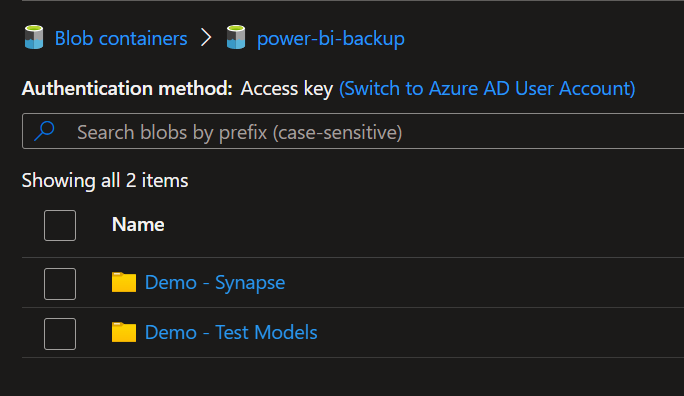Viewport: 684px width, 396px height.
Task: Toggle the select-all checkbox beside Name
Action: click(x=60, y=225)
